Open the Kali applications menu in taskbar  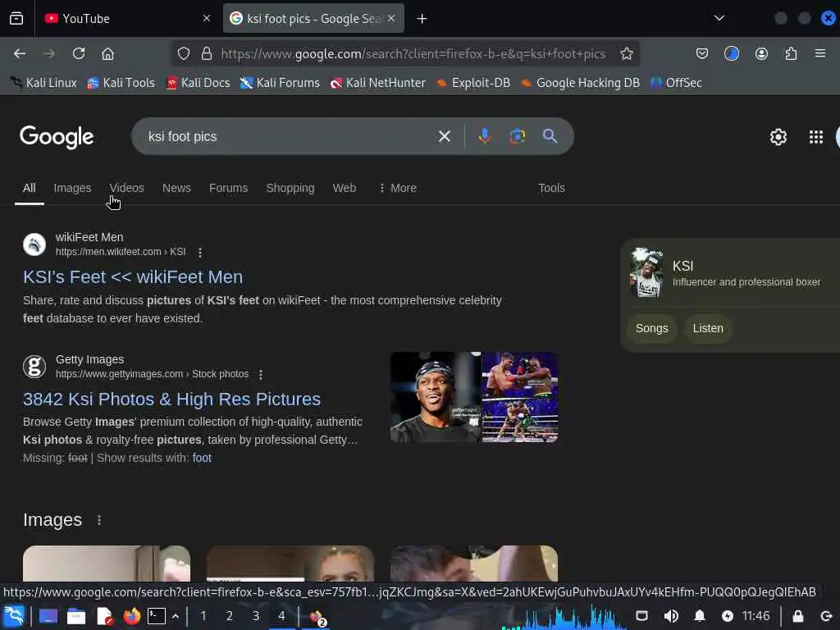(14, 616)
